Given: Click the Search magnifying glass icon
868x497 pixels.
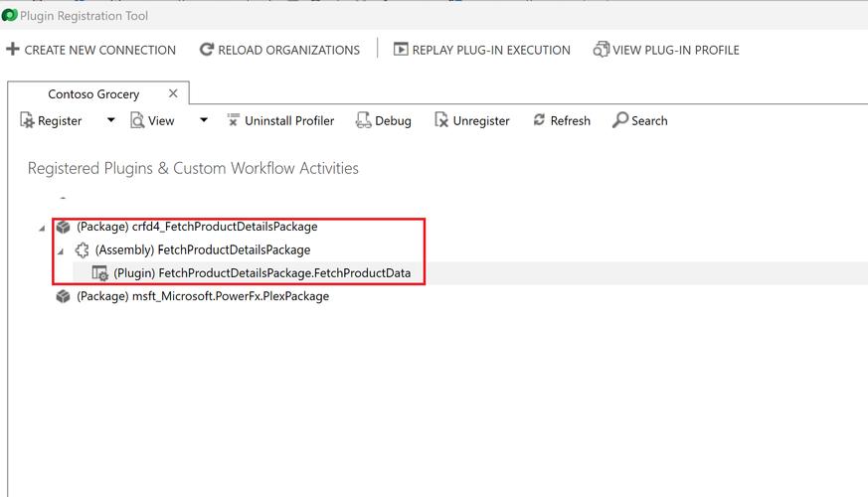Looking at the screenshot, I should coord(620,119).
